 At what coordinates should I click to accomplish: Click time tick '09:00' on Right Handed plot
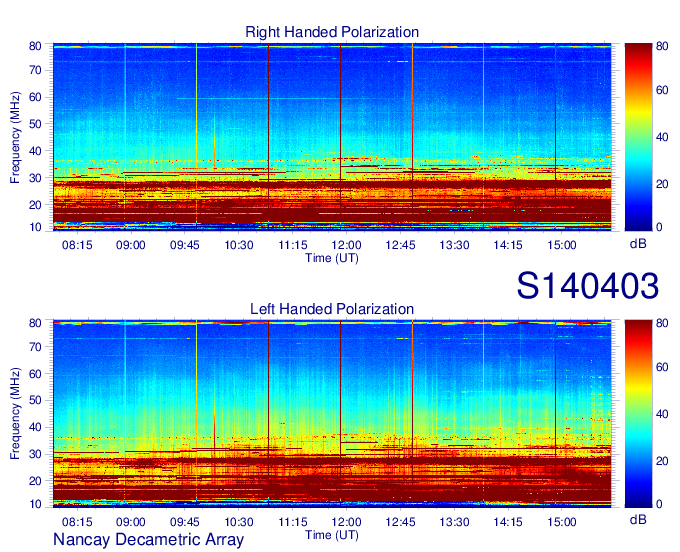click(131, 245)
